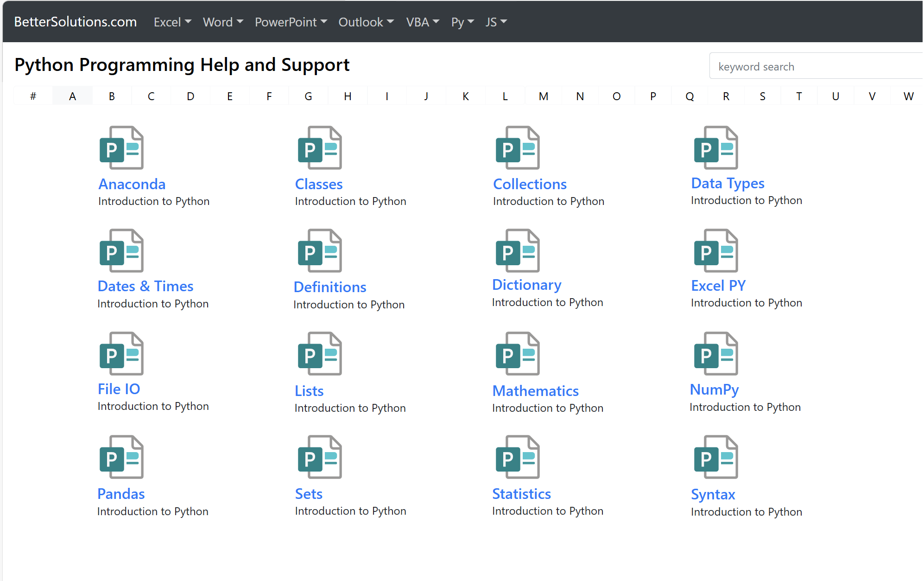This screenshot has width=924, height=581.
Task: Click the Classes document icon
Action: coord(320,147)
